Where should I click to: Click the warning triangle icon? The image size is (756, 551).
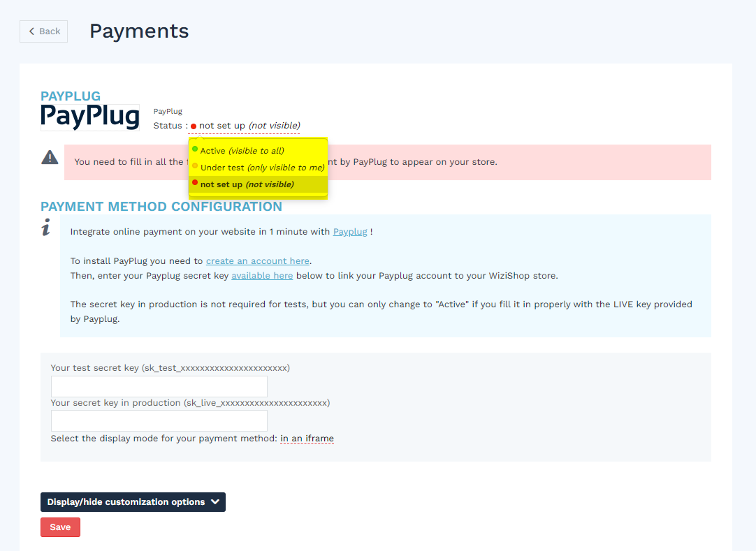50,157
